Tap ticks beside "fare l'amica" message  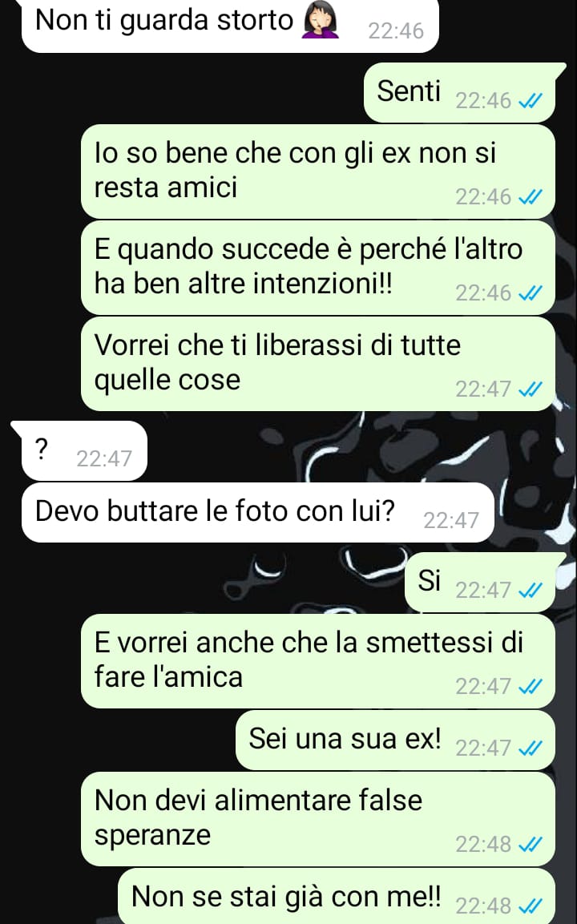click(x=530, y=687)
